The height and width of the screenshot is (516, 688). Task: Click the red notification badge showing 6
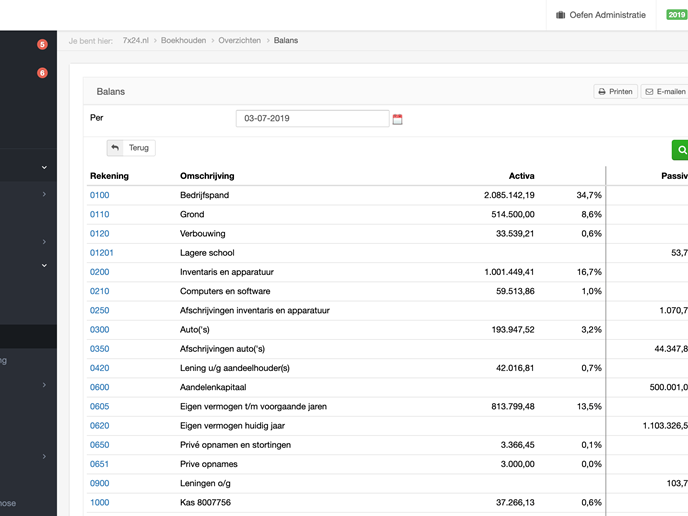point(42,73)
